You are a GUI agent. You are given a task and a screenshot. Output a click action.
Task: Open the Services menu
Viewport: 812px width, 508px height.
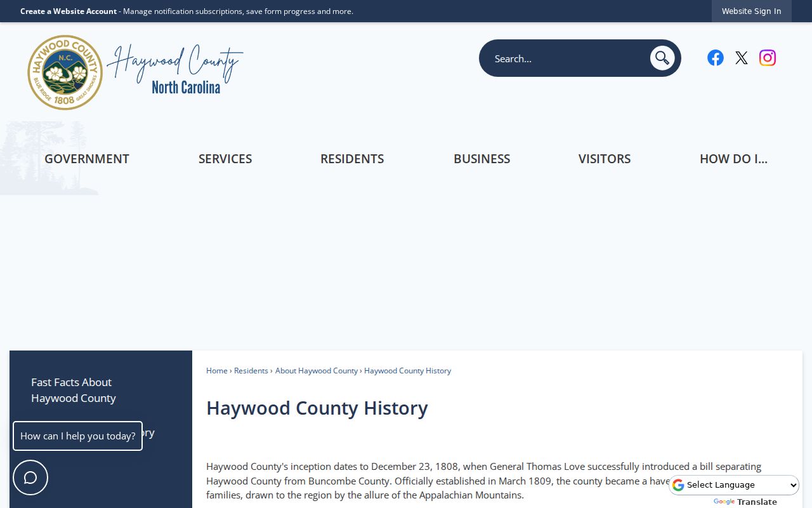[x=225, y=159]
